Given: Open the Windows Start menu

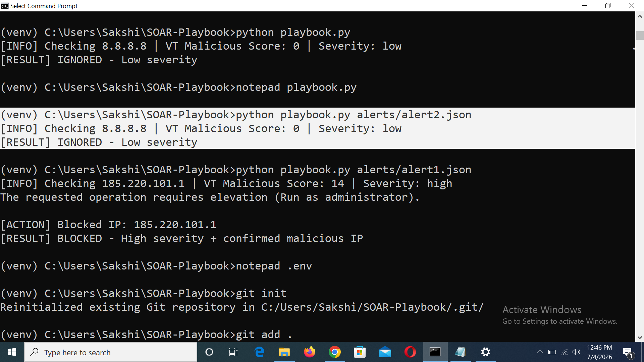Looking at the screenshot, I should (x=12, y=352).
